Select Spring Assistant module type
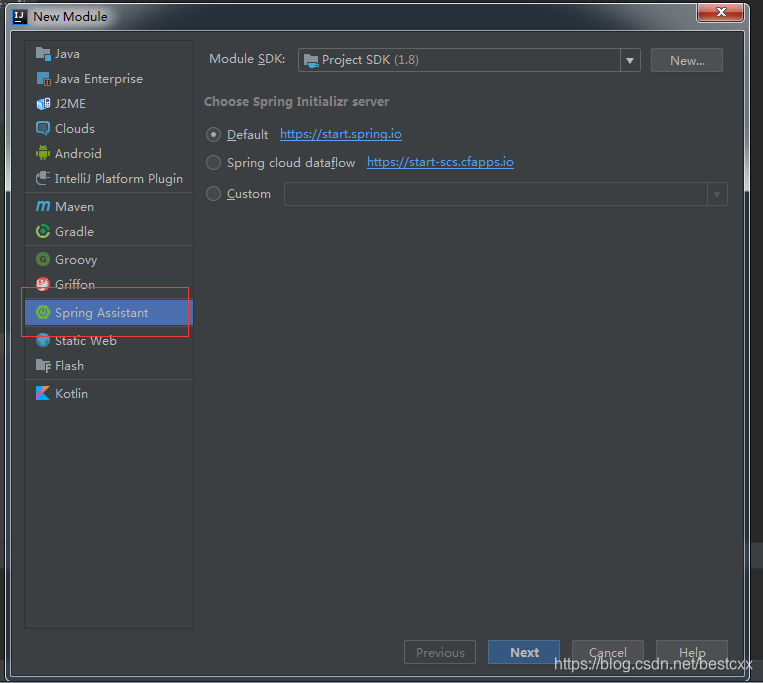Image resolution: width=763 pixels, height=683 pixels. point(109,312)
